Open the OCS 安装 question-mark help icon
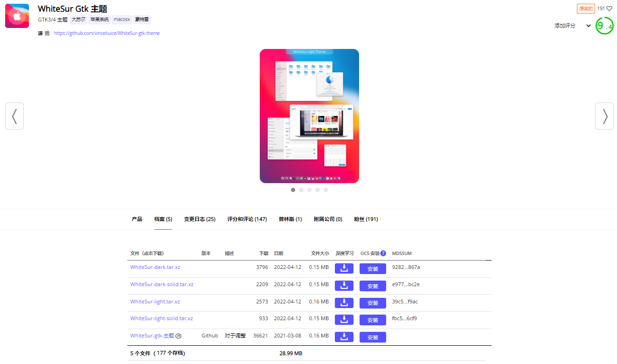 [x=384, y=253]
